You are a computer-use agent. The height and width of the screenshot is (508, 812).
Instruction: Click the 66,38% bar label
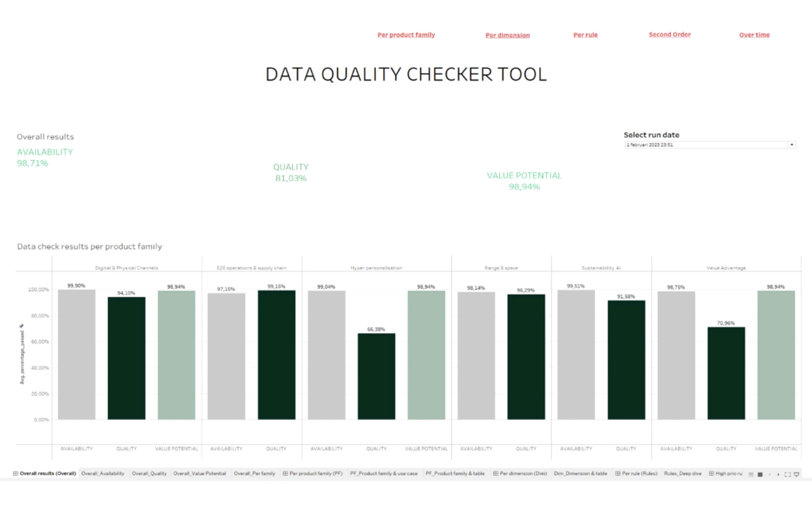point(376,329)
